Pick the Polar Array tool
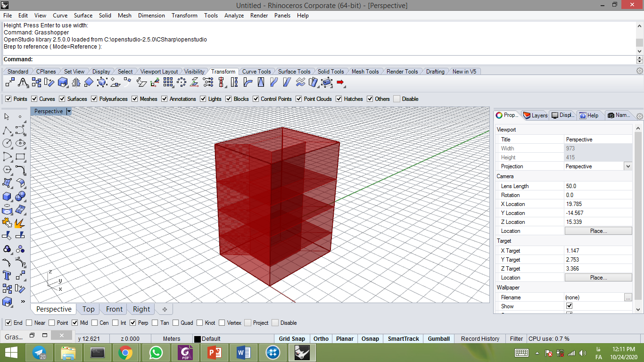This screenshot has height=362, width=644. 182,83
